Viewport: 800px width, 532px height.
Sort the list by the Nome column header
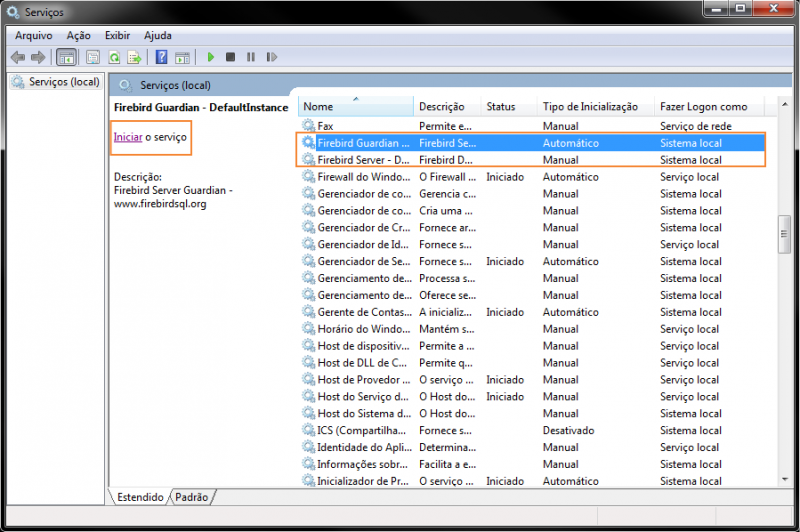(x=355, y=106)
